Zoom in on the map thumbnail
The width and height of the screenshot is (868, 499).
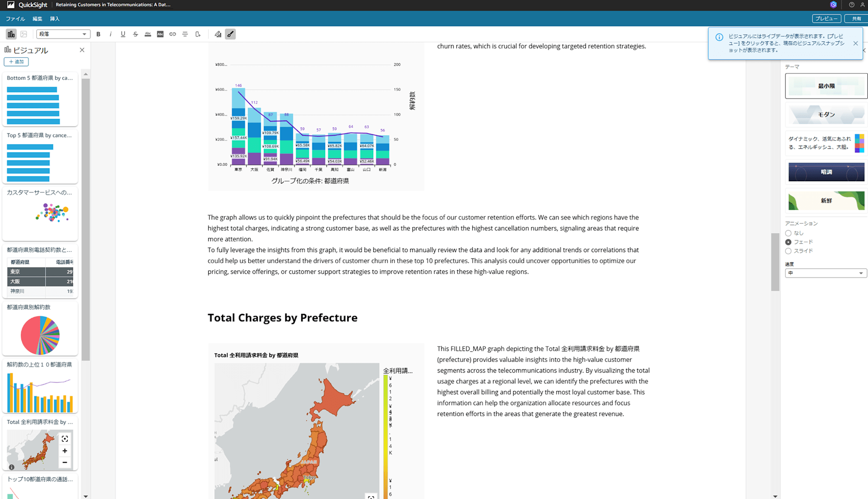point(65,451)
